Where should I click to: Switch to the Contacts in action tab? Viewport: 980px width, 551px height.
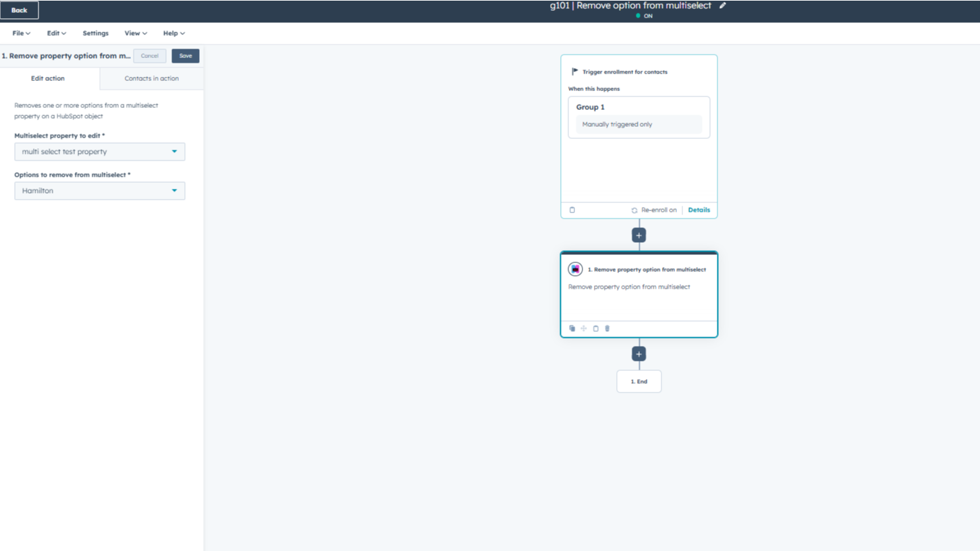coord(151,78)
